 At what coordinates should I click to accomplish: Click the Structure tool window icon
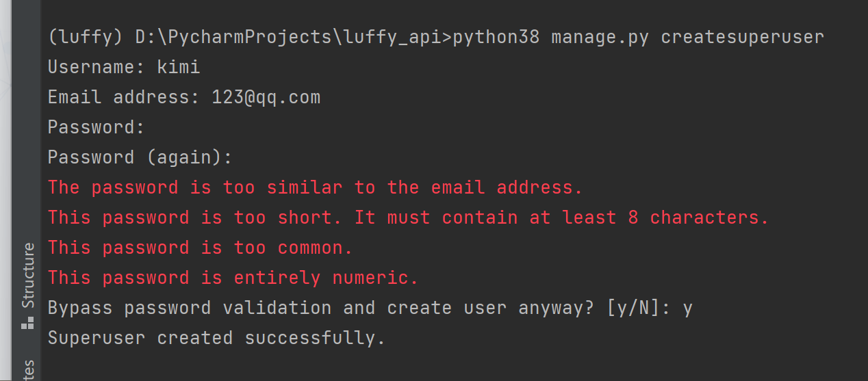click(27, 324)
